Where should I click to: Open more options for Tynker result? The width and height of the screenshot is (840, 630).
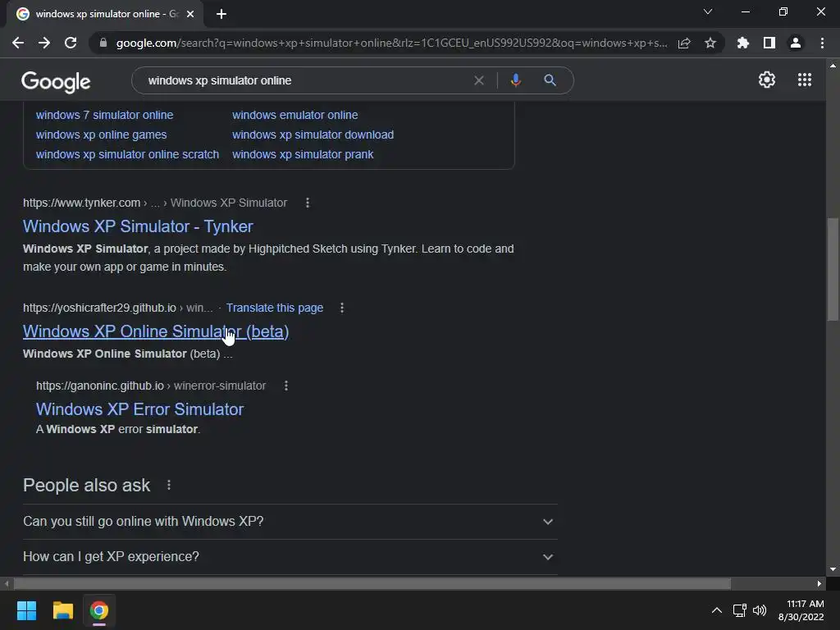308,203
